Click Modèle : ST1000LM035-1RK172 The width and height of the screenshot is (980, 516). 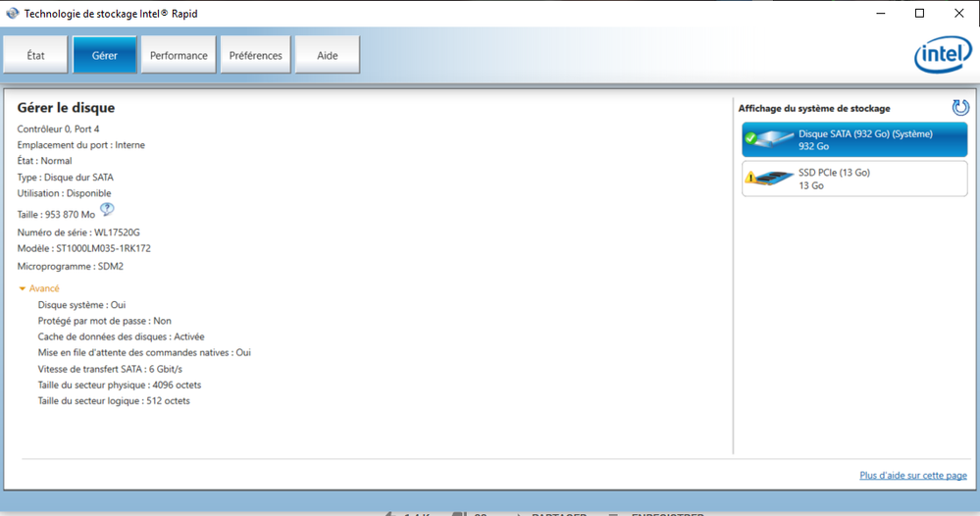tap(83, 248)
